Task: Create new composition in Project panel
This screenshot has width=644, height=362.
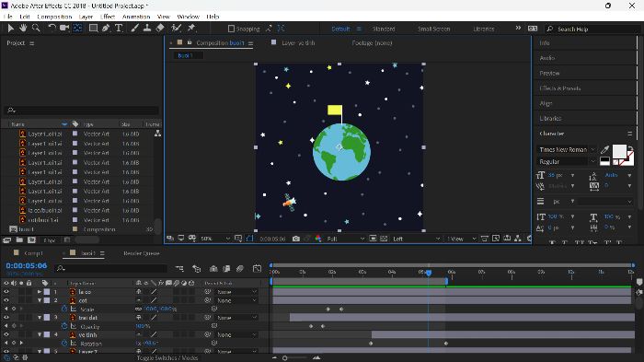Action: point(31,239)
